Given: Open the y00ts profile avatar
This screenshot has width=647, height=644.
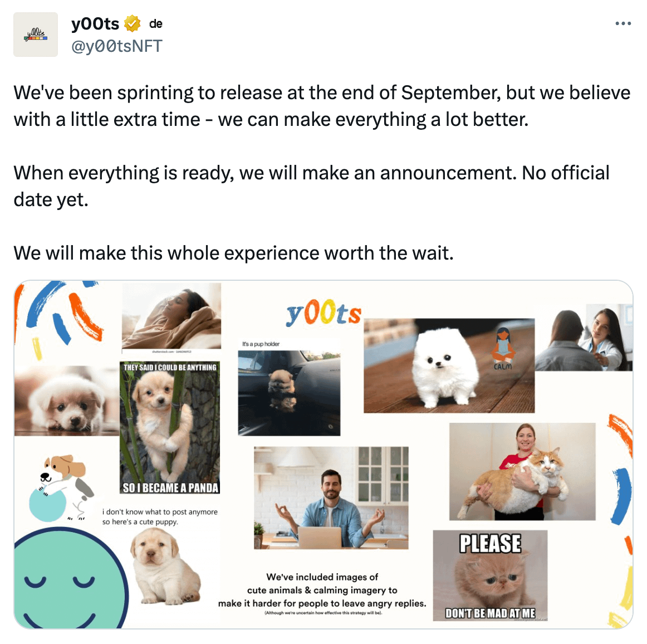Looking at the screenshot, I should coord(36,35).
